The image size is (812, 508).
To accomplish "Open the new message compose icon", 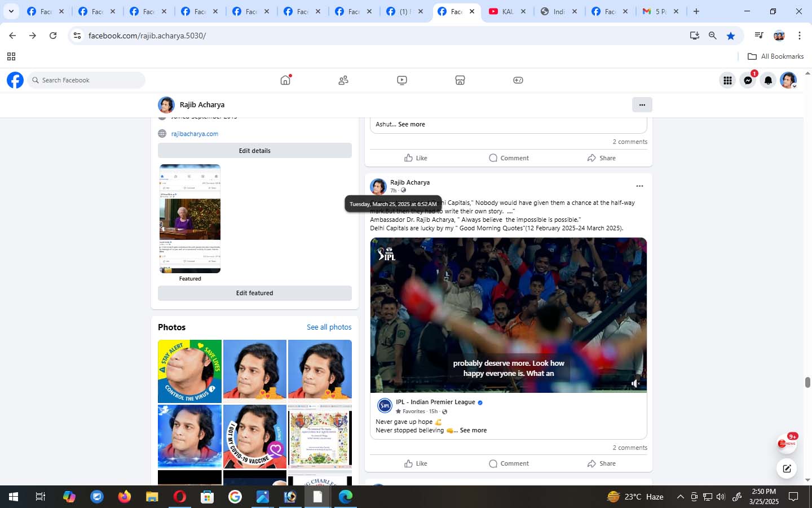I will coord(787,468).
